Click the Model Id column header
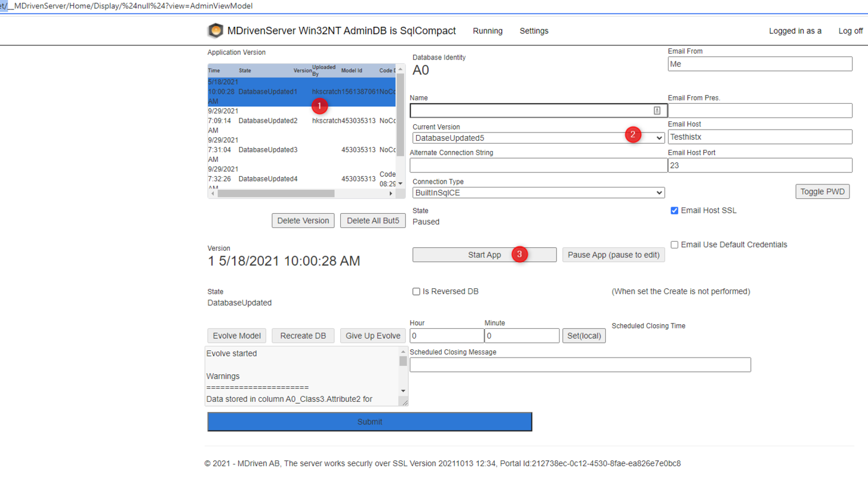This screenshot has height=477, width=868. pyautogui.click(x=352, y=70)
